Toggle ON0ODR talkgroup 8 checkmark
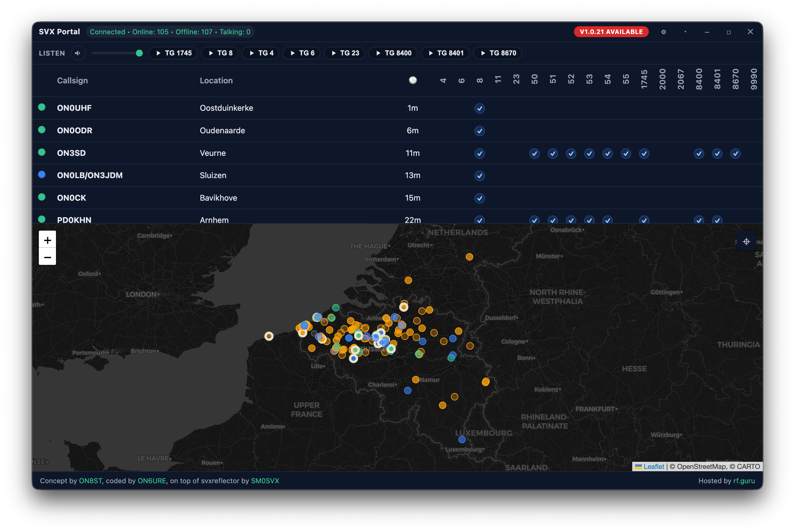The width and height of the screenshot is (795, 532). coord(479,131)
